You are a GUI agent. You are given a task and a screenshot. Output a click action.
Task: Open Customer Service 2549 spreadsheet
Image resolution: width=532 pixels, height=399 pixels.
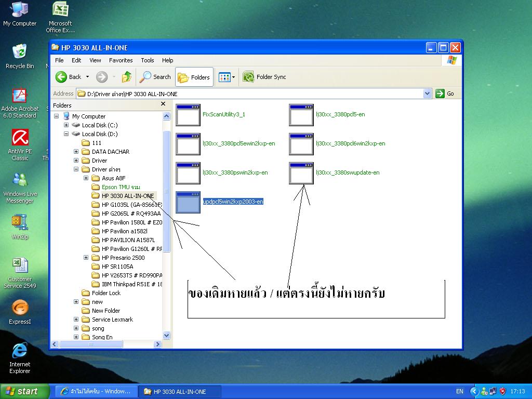coord(20,273)
